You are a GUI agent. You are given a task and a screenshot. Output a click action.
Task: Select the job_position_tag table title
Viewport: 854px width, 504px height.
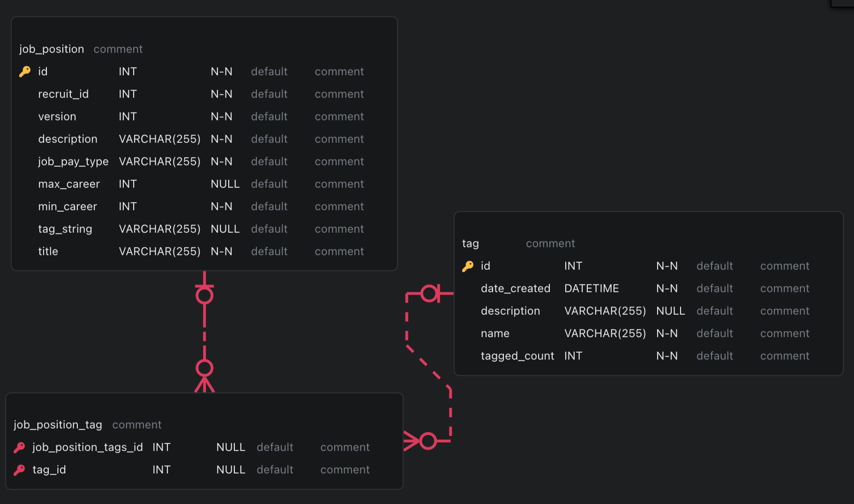(x=58, y=425)
